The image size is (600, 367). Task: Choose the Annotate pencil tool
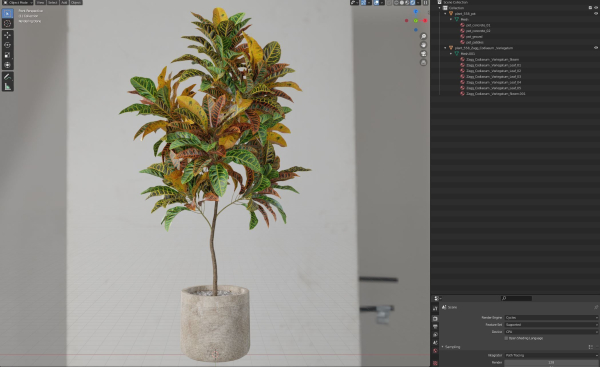click(x=7, y=77)
